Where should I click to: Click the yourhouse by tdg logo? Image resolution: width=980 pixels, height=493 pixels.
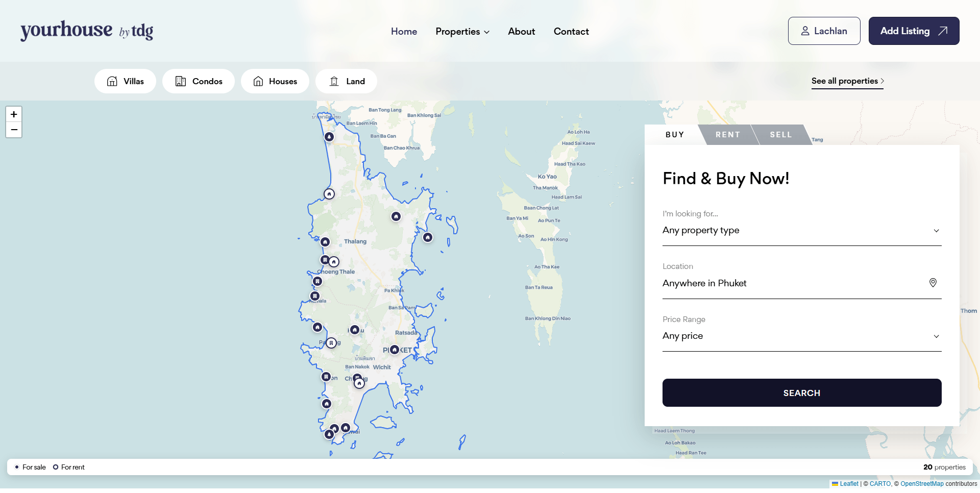tap(87, 31)
